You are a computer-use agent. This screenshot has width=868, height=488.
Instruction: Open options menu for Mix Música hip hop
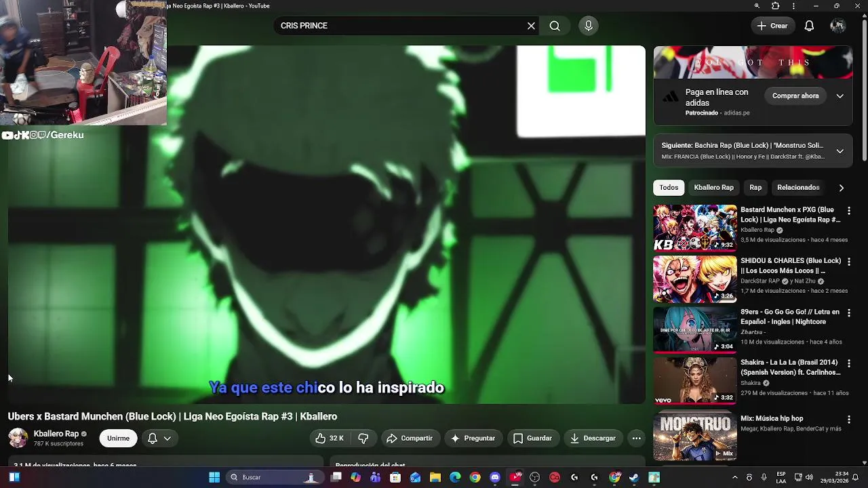848,420
